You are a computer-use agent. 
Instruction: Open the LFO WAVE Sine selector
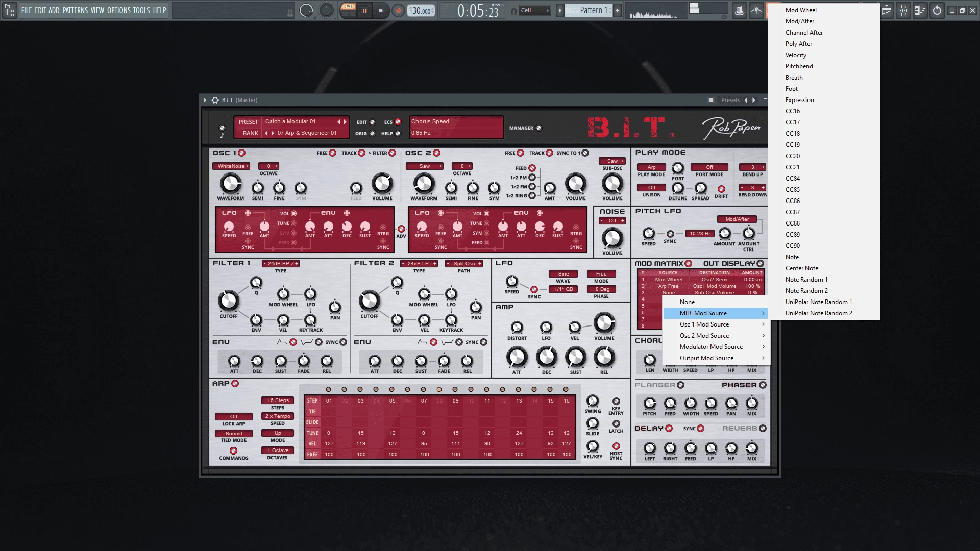[563, 274]
